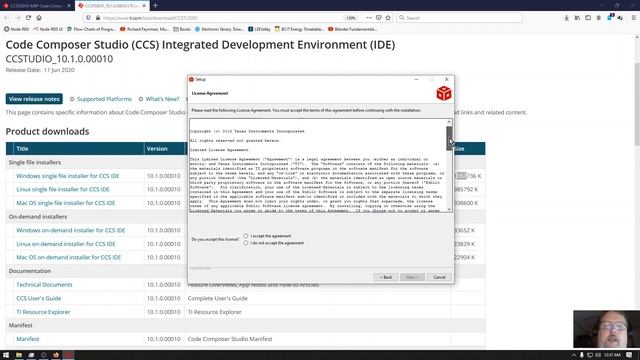The width and height of the screenshot is (640, 360).
Task: Switch to the CCSTUDIO-MSP browser tab
Action: tap(35, 6)
